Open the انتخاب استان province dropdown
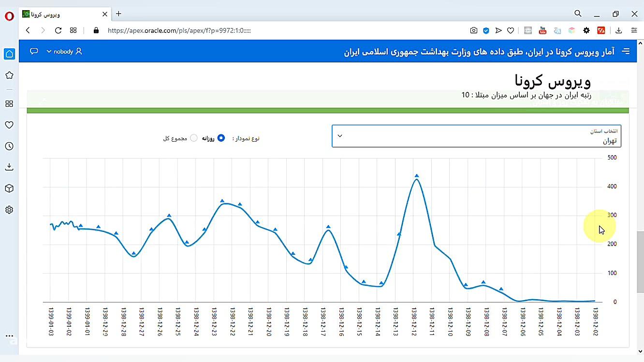The width and height of the screenshot is (644, 362). pyautogui.click(x=476, y=136)
